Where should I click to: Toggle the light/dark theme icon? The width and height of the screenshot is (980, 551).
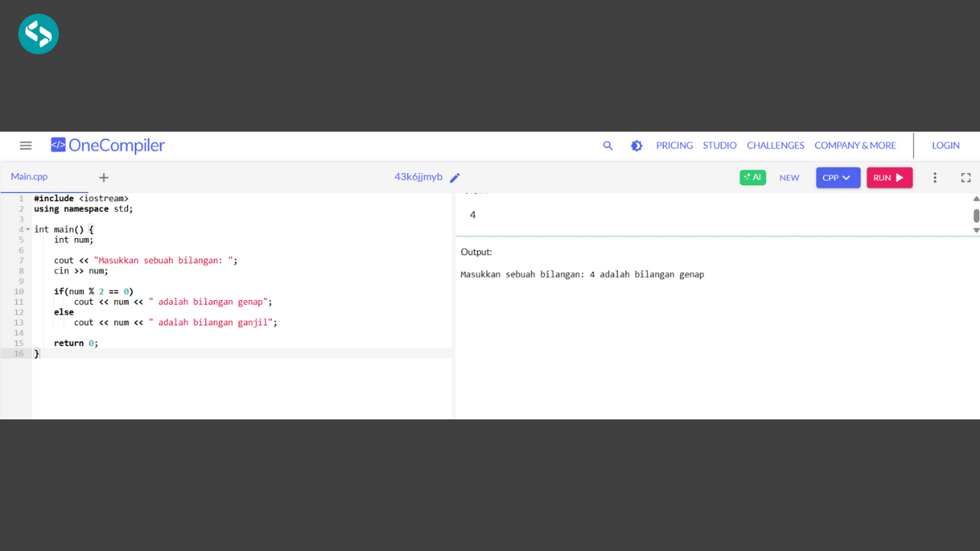pyautogui.click(x=636, y=145)
